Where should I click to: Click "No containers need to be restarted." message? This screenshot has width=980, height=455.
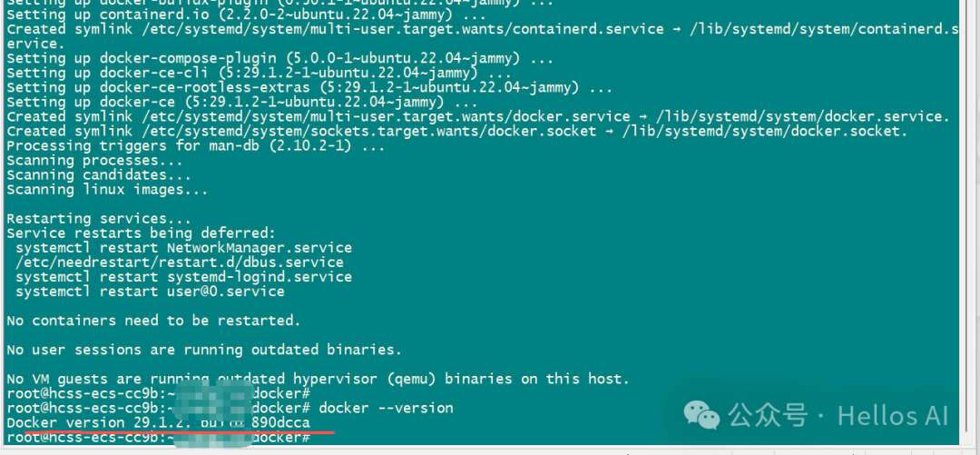click(153, 321)
